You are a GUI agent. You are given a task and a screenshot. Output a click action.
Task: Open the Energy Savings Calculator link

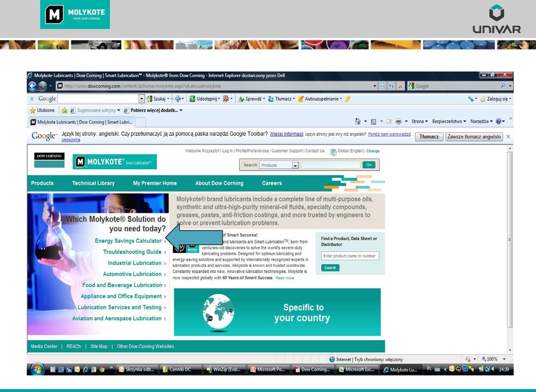tap(128, 241)
